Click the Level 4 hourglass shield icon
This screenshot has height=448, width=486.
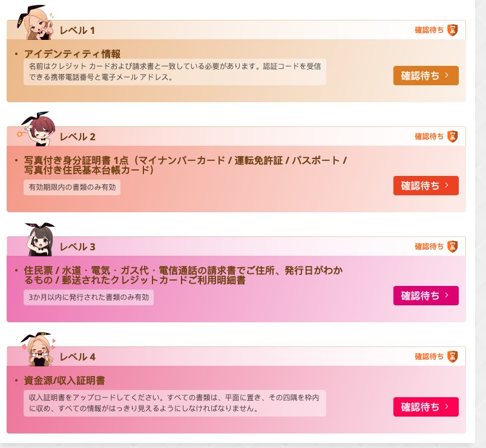point(453,356)
